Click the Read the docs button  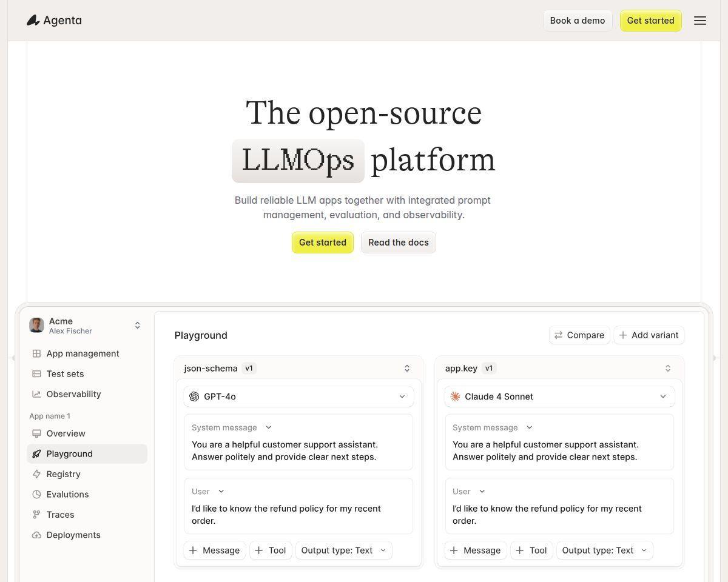(399, 242)
